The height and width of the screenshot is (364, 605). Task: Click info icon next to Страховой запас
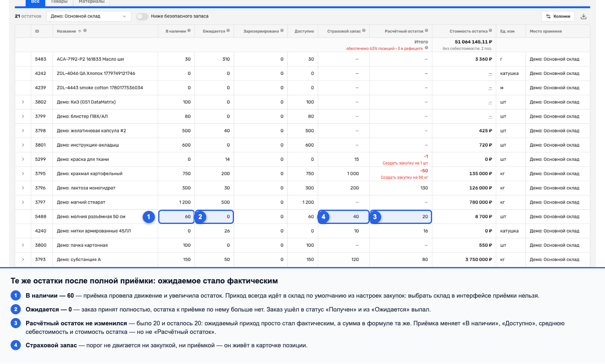point(364,31)
